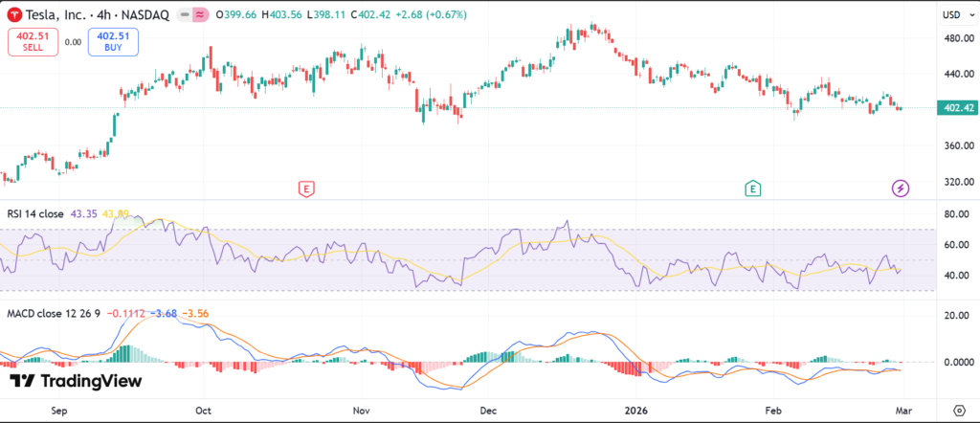Click the Oct label on time axis
The image size is (980, 423).
pos(203,411)
